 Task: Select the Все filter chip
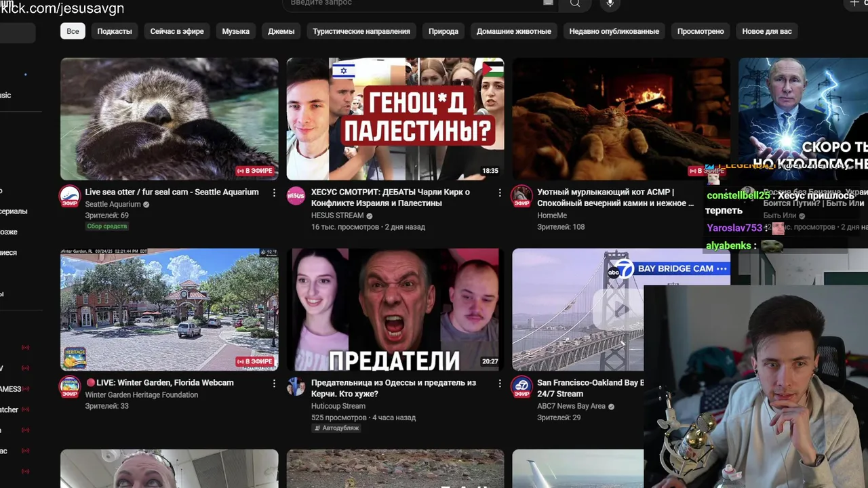point(73,31)
